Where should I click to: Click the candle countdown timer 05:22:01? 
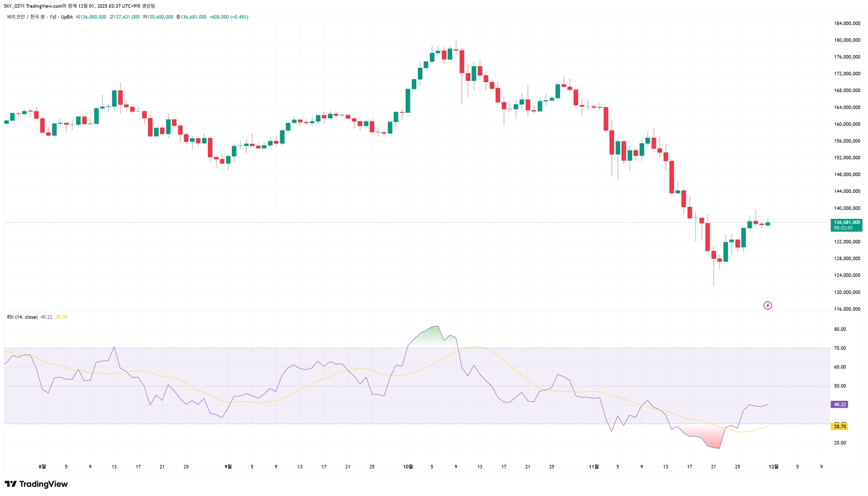click(x=843, y=228)
